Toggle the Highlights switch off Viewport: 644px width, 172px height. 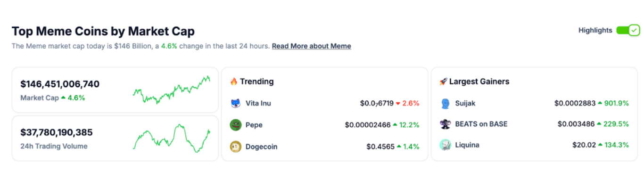(x=627, y=30)
